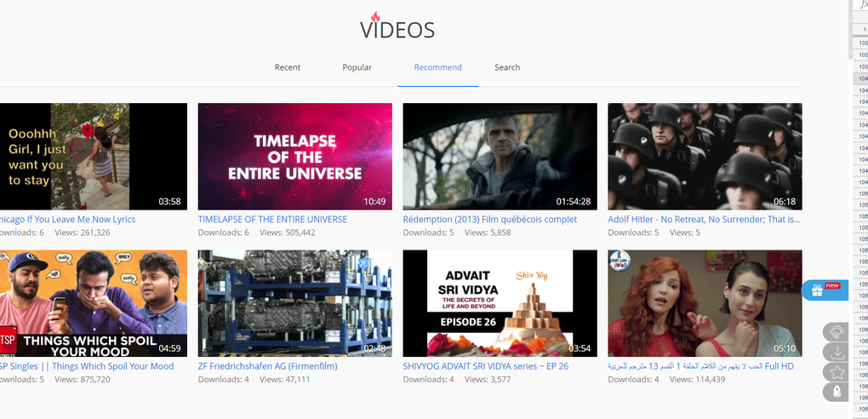Click Things Which Spoil Your Mood title link

(87, 366)
